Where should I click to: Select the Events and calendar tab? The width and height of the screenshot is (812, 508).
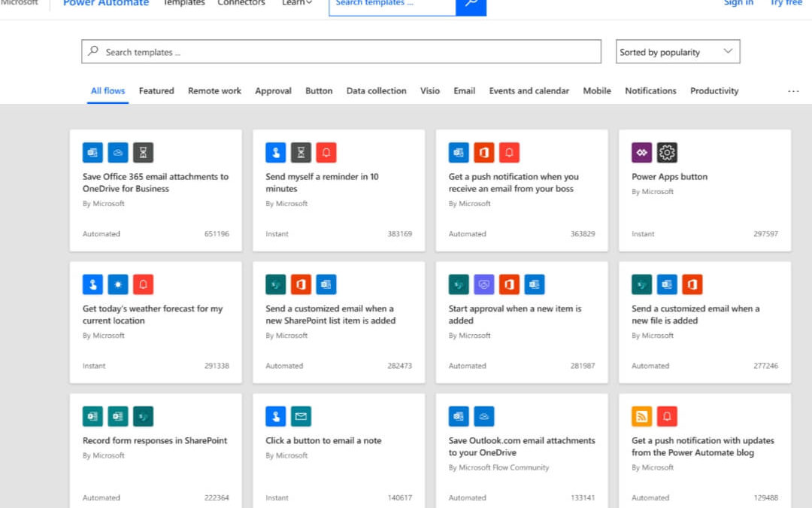click(529, 91)
